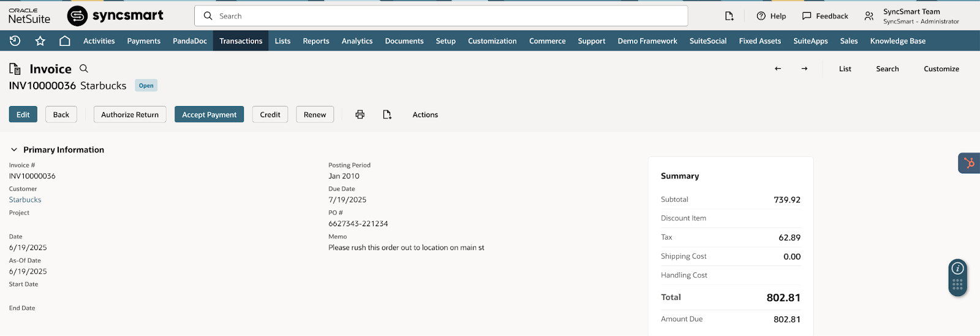Select the Total amount 802.81

point(783,297)
